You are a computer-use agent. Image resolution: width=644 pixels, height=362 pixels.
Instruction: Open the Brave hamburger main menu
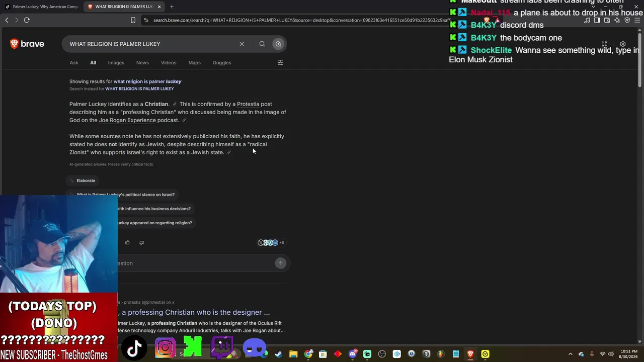pyautogui.click(x=637, y=20)
